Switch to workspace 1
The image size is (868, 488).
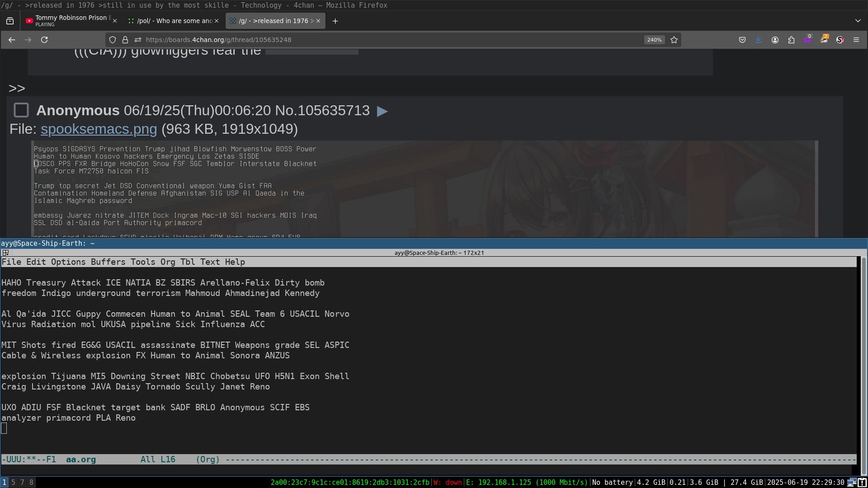[x=4, y=482]
